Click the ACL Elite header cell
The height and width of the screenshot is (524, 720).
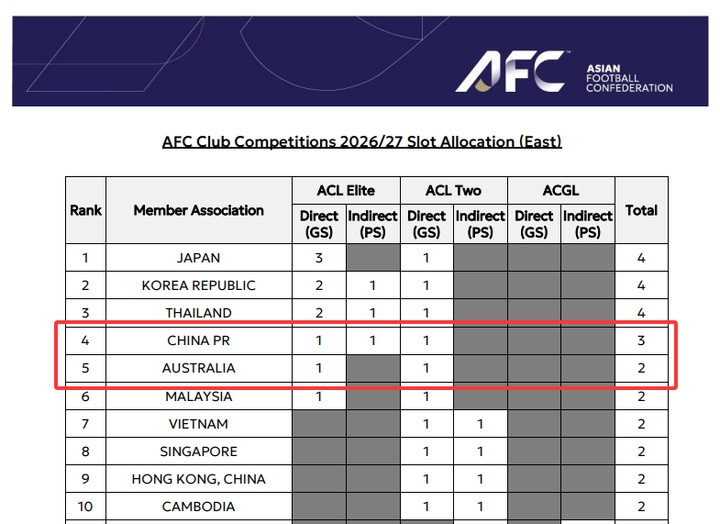tap(345, 190)
